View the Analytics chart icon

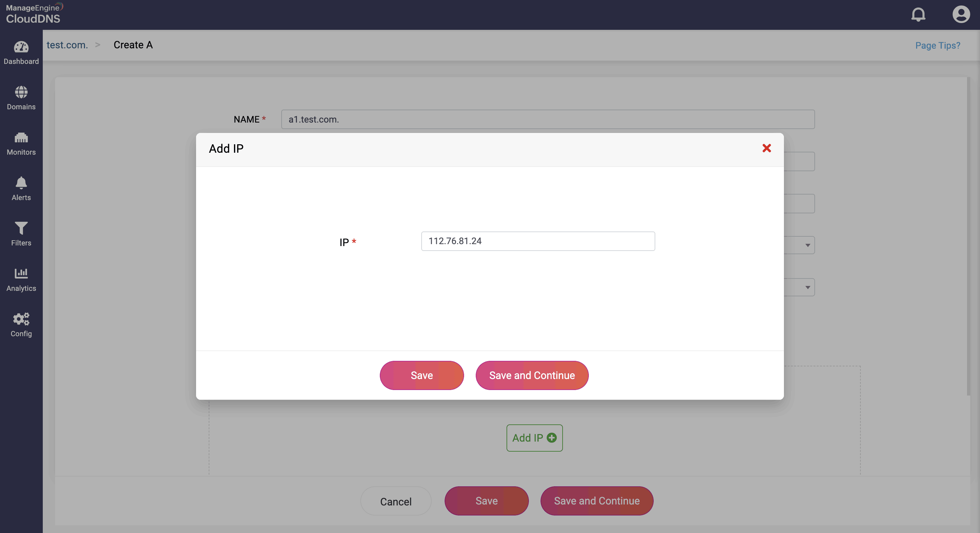[x=21, y=274]
